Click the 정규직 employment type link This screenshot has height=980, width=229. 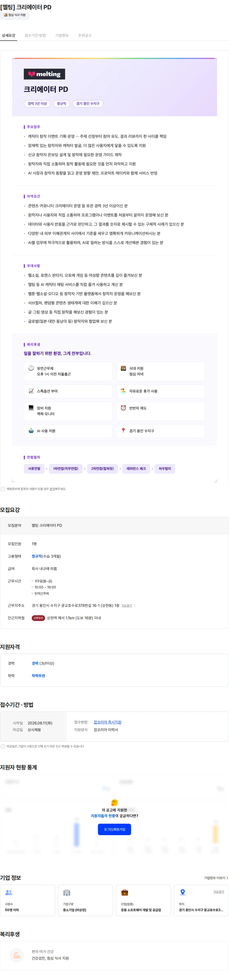[36, 556]
